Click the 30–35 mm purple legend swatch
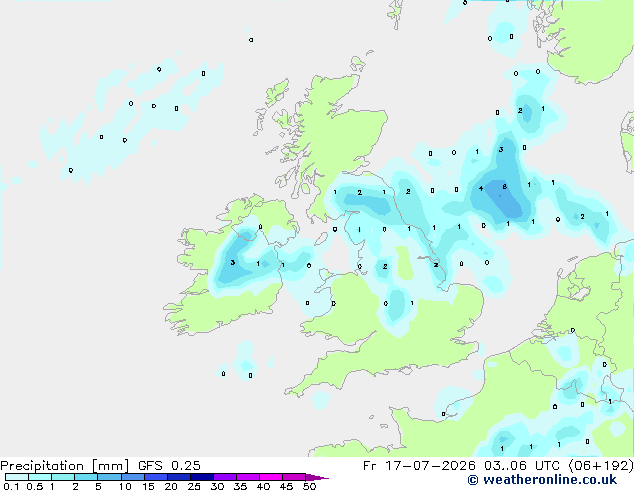The width and height of the screenshot is (634, 490). pos(225,477)
